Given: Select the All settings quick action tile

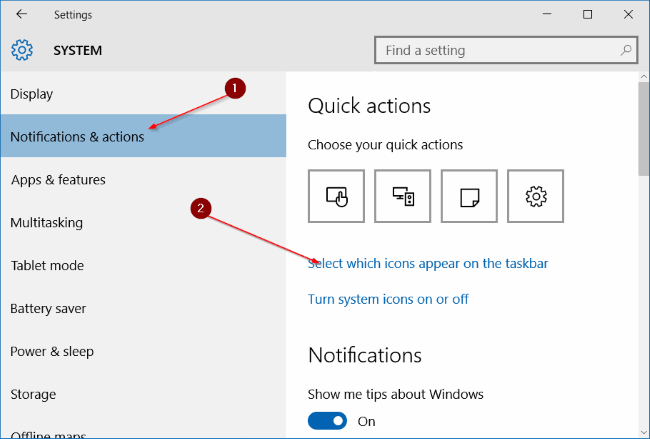Looking at the screenshot, I should [x=535, y=197].
